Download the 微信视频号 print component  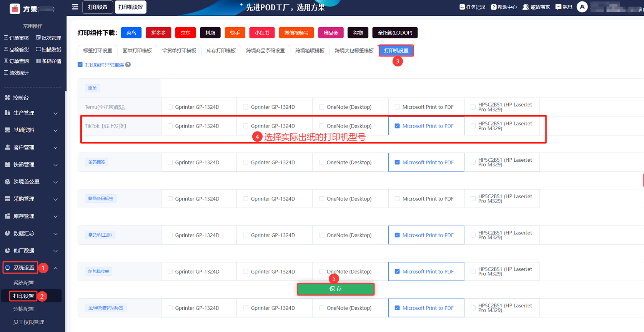pos(296,33)
